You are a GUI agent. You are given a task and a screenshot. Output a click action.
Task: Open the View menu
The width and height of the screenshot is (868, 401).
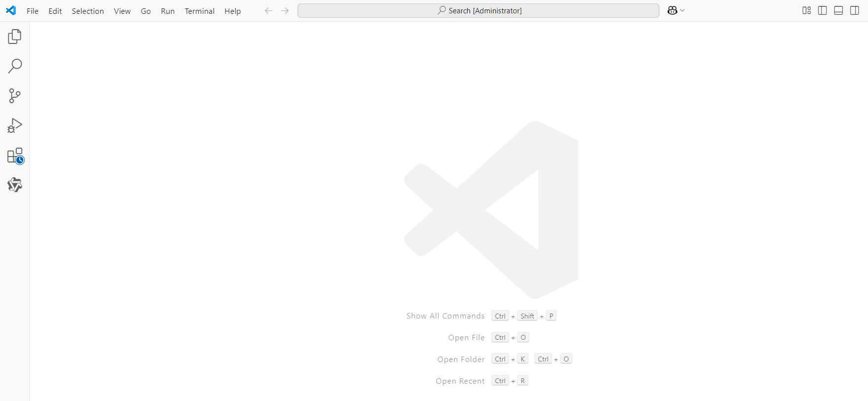pos(122,11)
